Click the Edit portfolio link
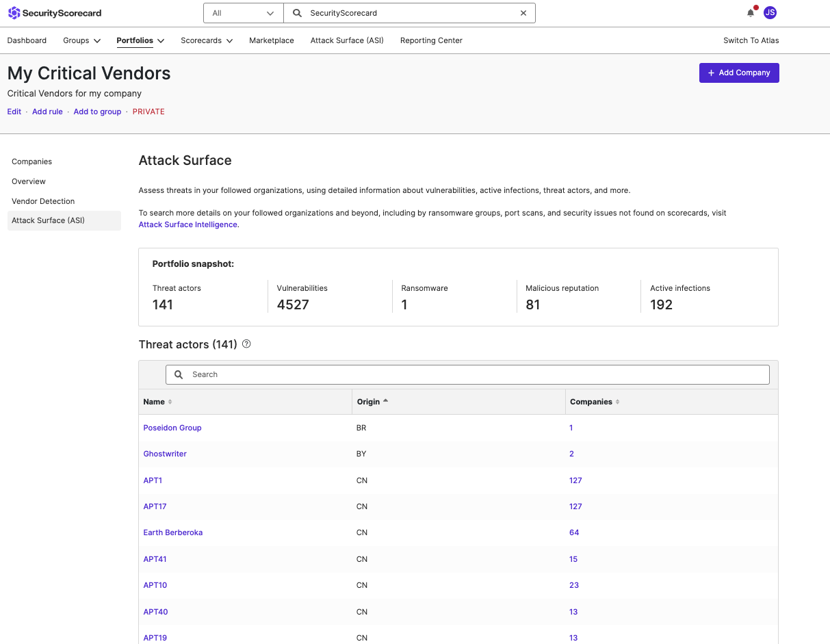 tap(14, 112)
